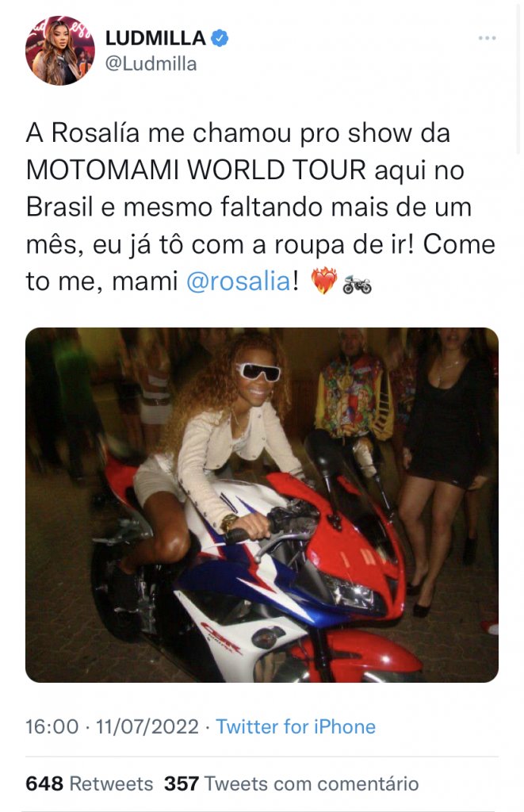Click the blue verified badge next to LUDMILLA
Viewport: 524px width, 812px height.
(220, 38)
